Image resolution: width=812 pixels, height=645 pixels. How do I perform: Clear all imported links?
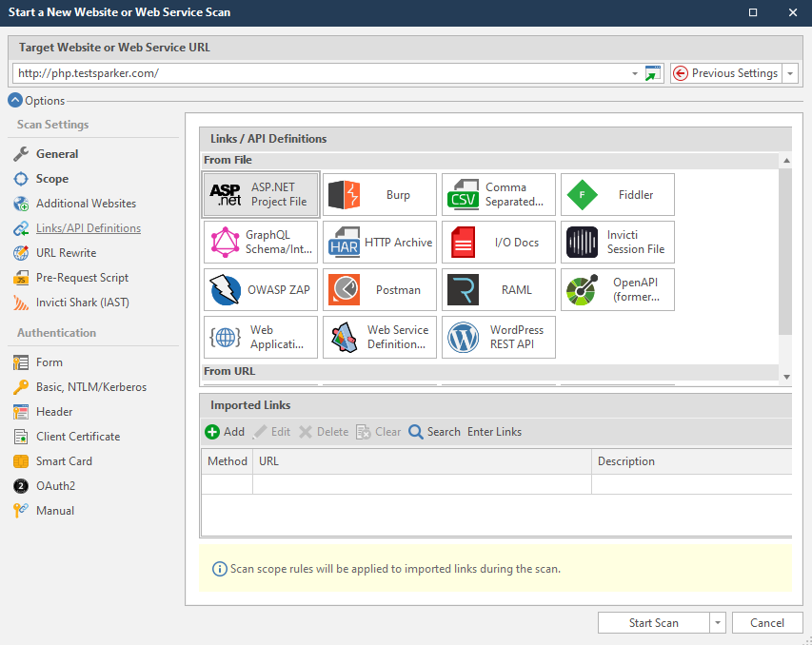point(379,432)
